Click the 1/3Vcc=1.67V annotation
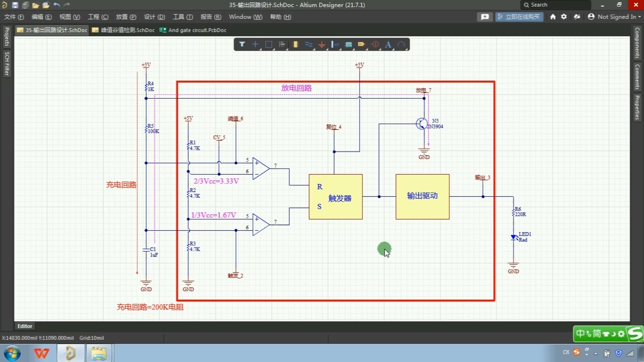 213,215
